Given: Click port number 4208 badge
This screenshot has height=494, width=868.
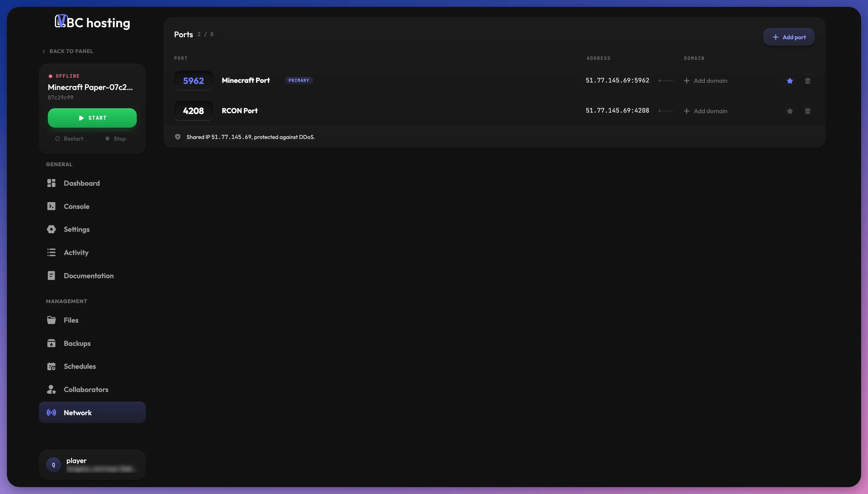Looking at the screenshot, I should click(193, 111).
